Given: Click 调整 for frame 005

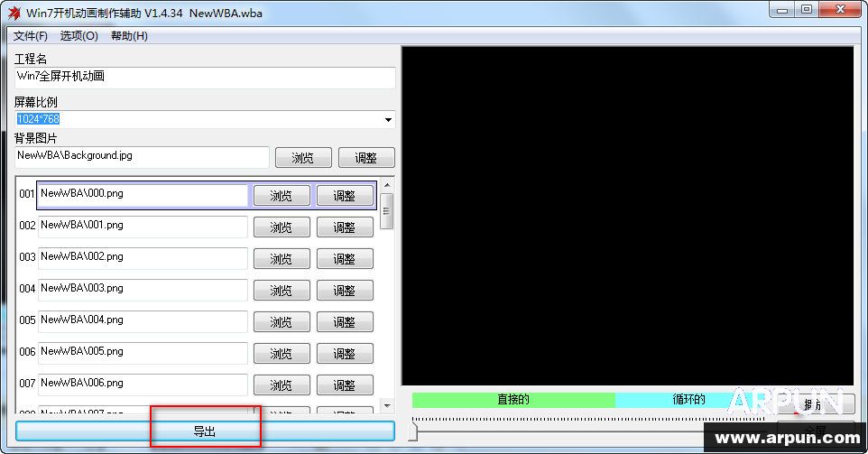Looking at the screenshot, I should tap(345, 321).
